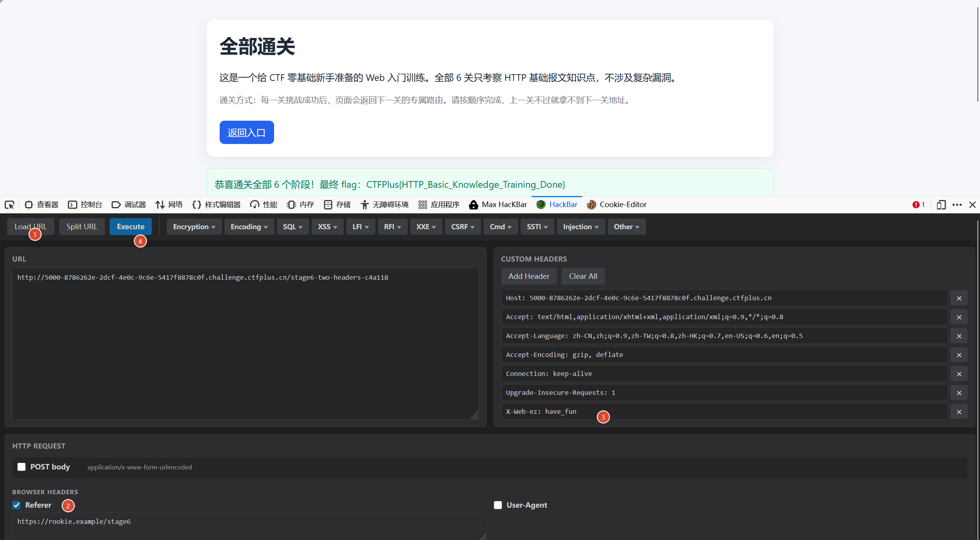Click the Clear All headers button

tap(583, 277)
